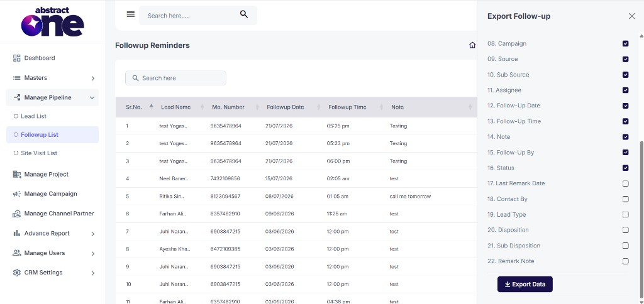Image resolution: width=644 pixels, height=304 pixels.
Task: Sort by Followup Date column arrows
Action: pos(319,107)
